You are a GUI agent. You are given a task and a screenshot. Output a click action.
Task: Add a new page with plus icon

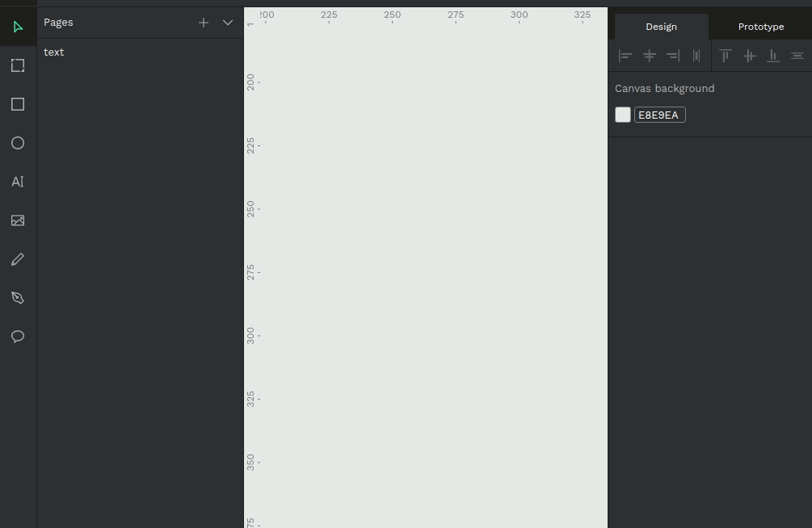[x=204, y=23]
